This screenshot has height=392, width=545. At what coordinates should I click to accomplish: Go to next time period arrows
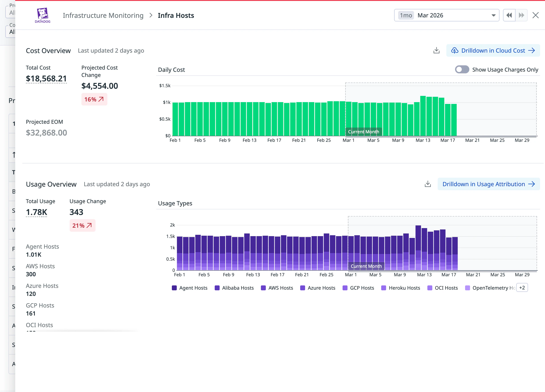521,15
